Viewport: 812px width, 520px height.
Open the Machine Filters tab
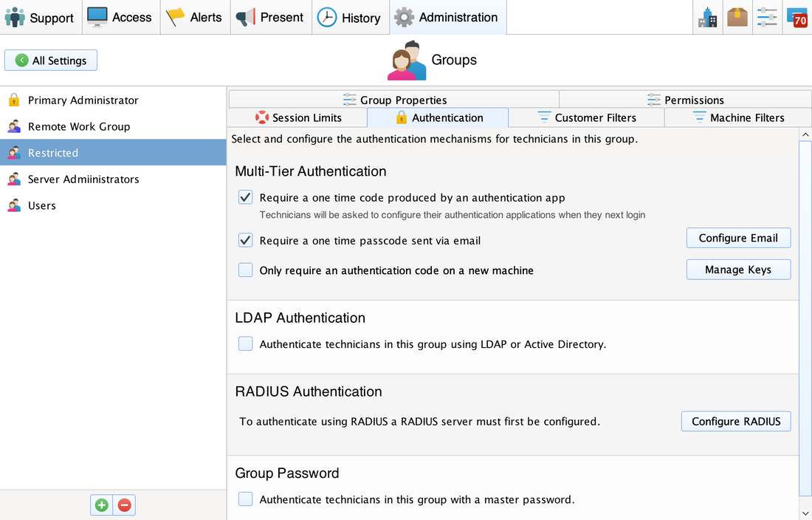(738, 117)
